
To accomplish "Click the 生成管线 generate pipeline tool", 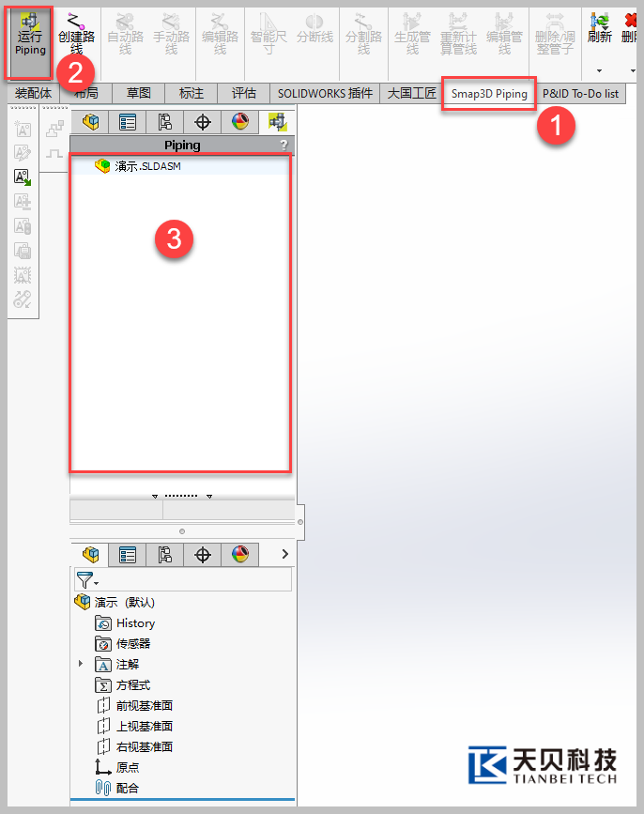I will coord(412,36).
